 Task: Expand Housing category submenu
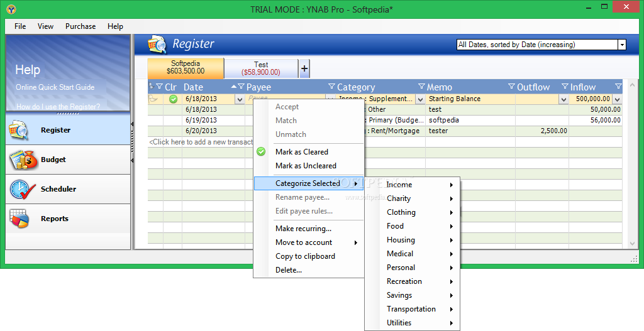pyautogui.click(x=413, y=240)
